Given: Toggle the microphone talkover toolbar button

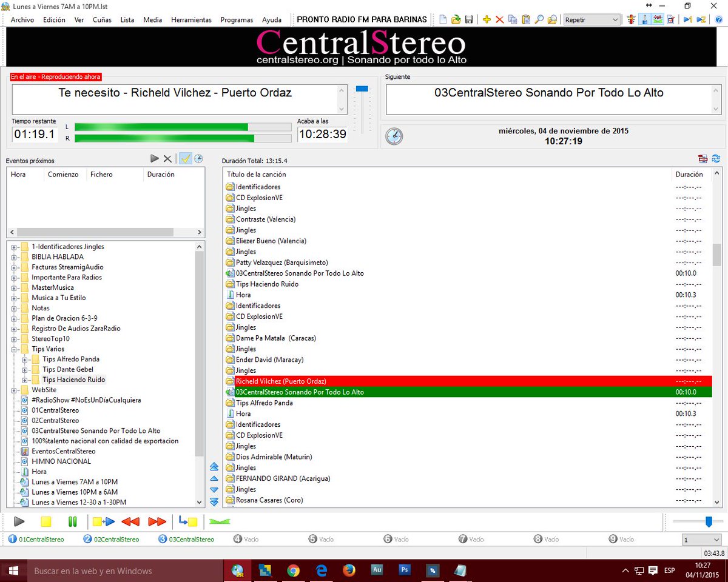Looking at the screenshot, I should (x=644, y=19).
